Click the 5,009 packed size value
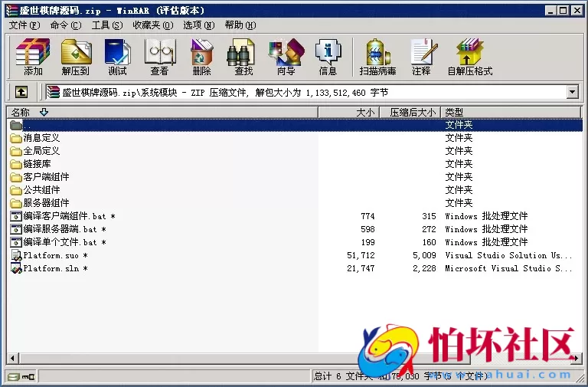 pos(424,256)
